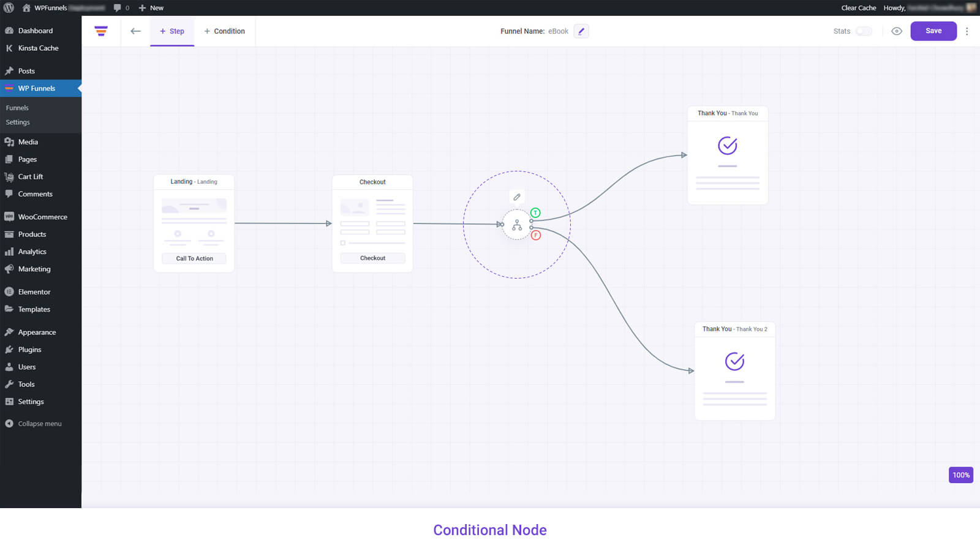Open the New content menu in admin bar

click(x=151, y=8)
